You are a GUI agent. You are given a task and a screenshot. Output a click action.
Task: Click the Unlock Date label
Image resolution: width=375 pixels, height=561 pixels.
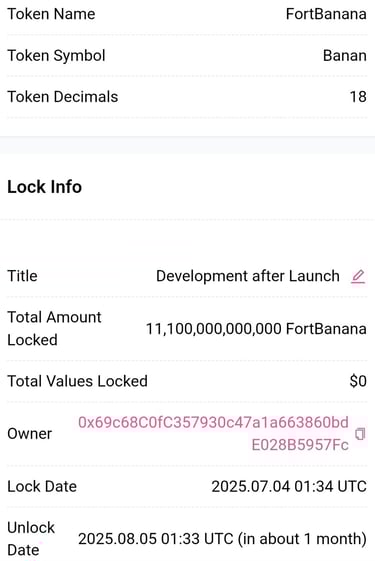pos(31,539)
